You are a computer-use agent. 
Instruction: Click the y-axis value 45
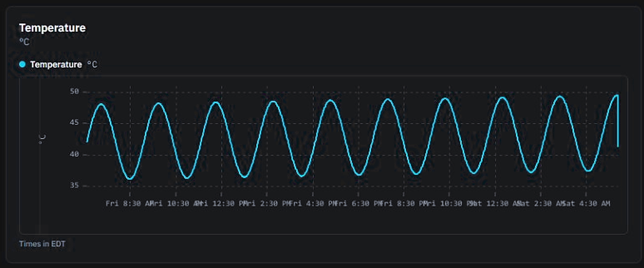pos(75,123)
